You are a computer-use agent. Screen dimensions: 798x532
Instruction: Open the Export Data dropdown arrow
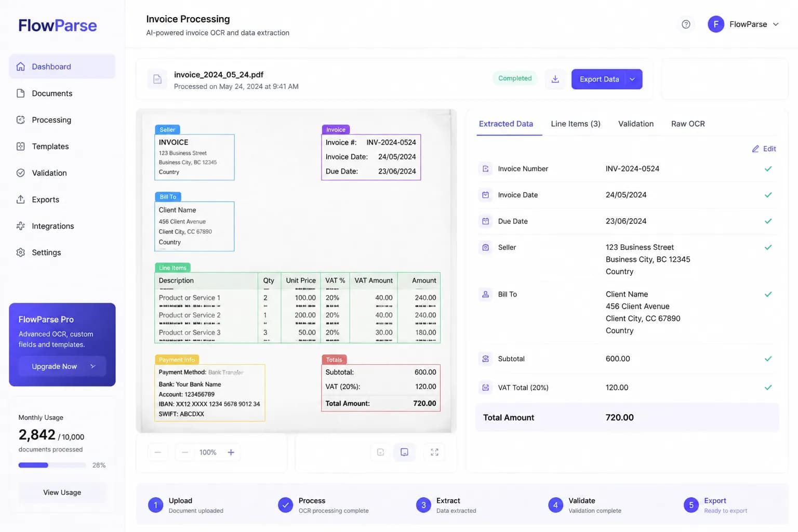click(632, 79)
